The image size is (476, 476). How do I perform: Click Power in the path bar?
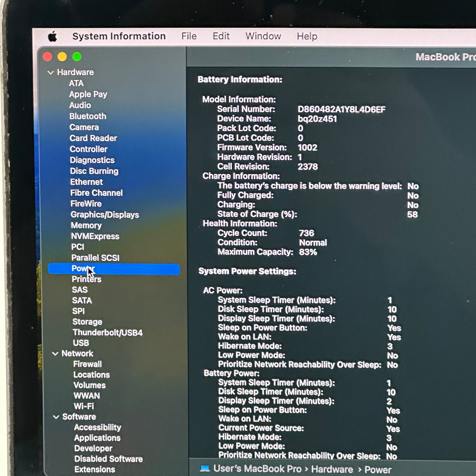[x=378, y=470]
